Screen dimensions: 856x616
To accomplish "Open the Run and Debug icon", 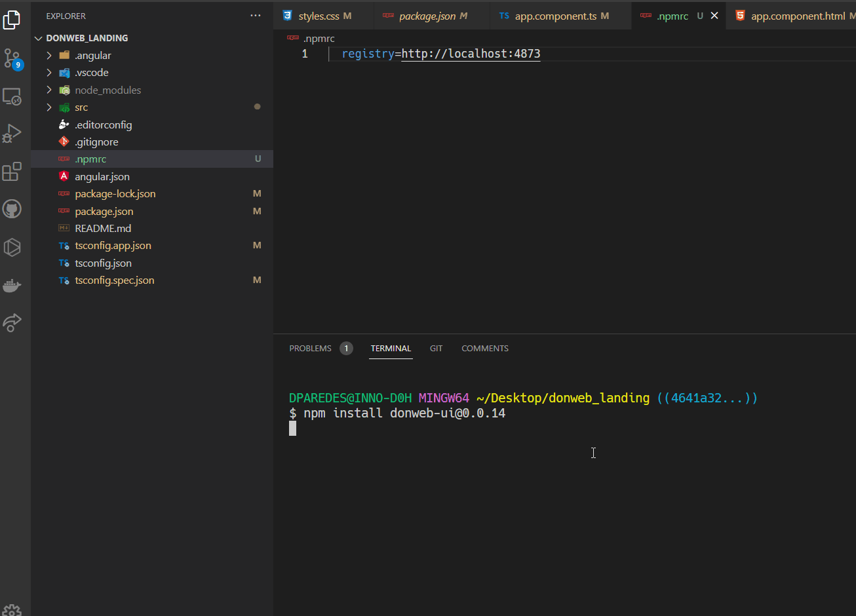I will (x=12, y=134).
